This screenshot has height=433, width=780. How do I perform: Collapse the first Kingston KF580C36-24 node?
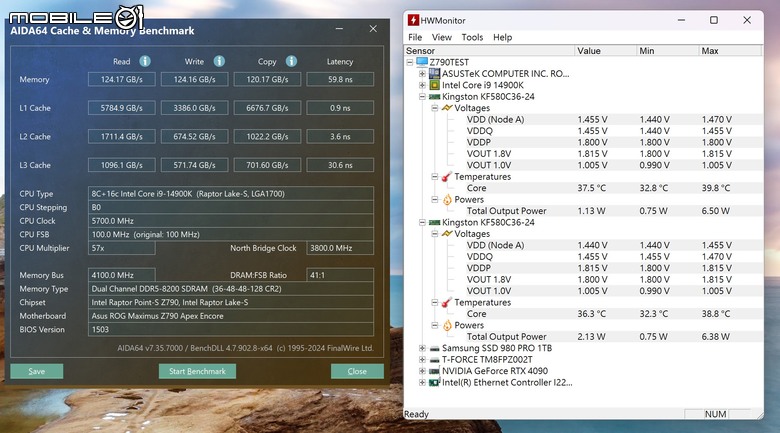[422, 97]
